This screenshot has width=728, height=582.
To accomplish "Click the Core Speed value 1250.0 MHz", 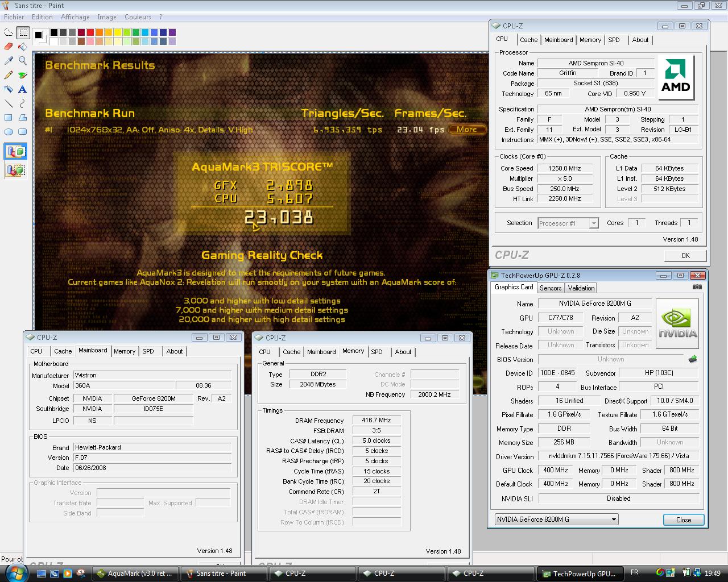I will [565, 168].
